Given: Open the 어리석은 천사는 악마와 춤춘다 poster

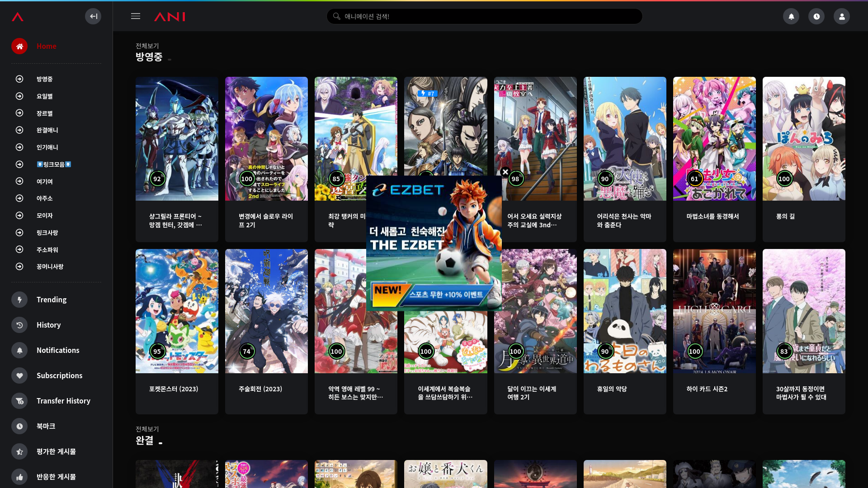Looking at the screenshot, I should tap(625, 139).
